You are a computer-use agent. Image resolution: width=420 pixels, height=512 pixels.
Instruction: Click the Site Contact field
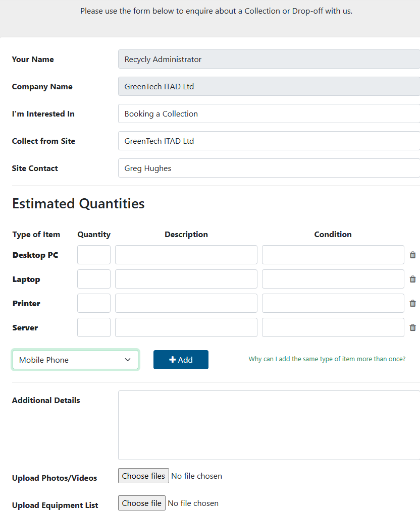tap(269, 168)
